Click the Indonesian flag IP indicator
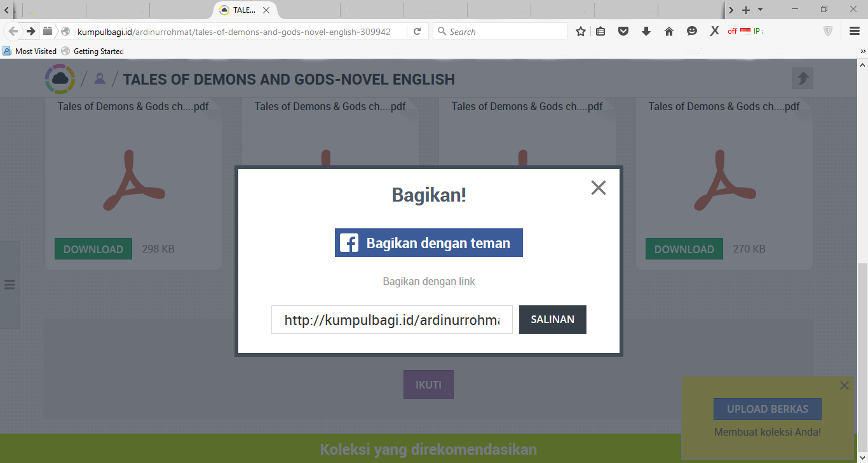Viewport: 868px width, 463px height. (745, 31)
